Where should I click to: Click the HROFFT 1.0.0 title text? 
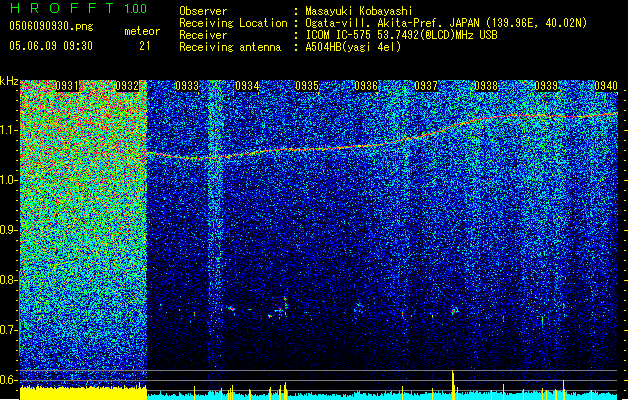click(x=78, y=8)
